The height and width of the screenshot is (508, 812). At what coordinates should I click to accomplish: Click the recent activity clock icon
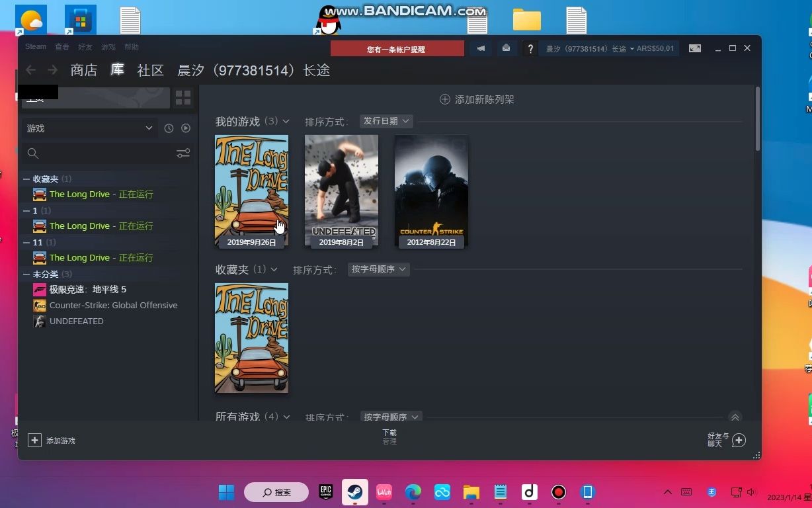[x=169, y=128]
